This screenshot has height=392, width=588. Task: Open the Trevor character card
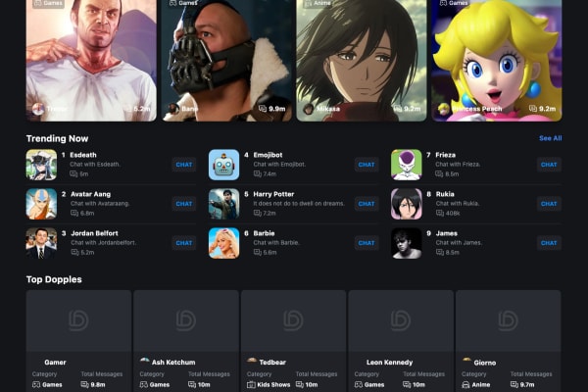tap(91, 61)
